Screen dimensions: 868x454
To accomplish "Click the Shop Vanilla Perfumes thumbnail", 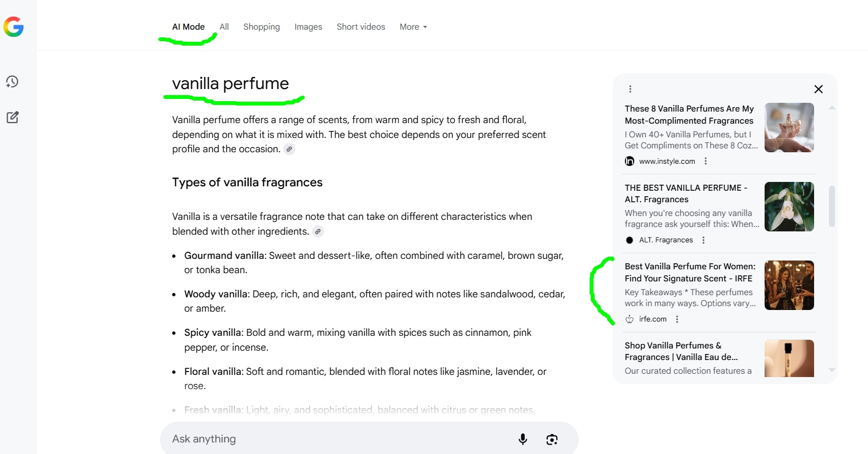I will (x=789, y=358).
